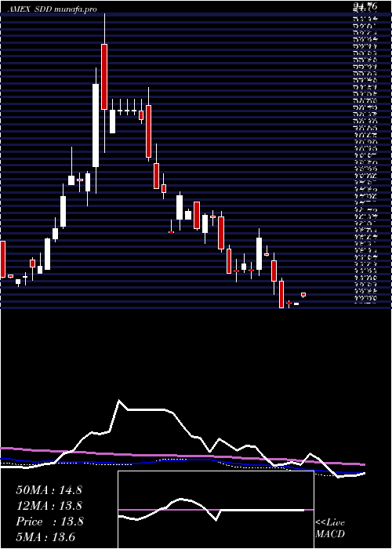This screenshot has height=549, width=392.
Task: Select the '5MA : 13.6' reading
Action: 45,536
